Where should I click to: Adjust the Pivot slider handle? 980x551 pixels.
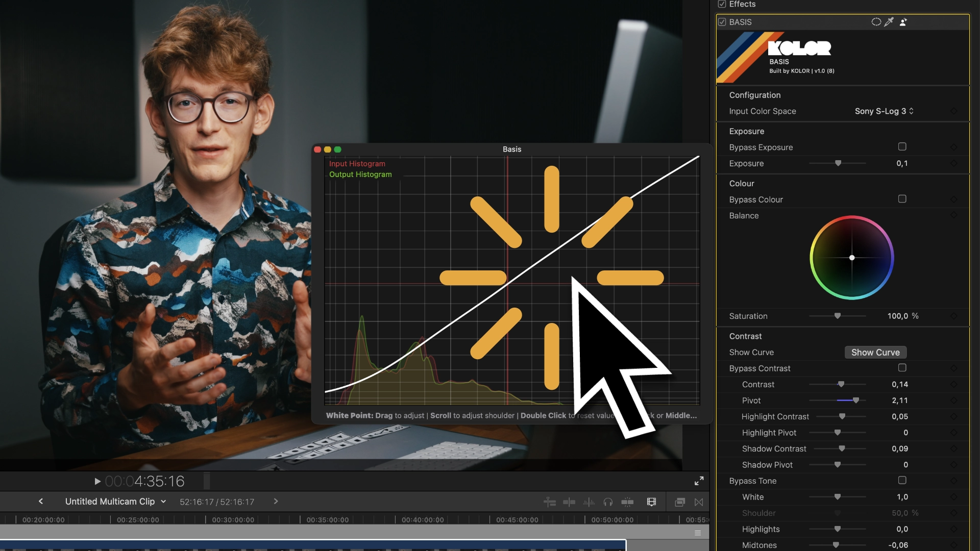[x=856, y=400]
